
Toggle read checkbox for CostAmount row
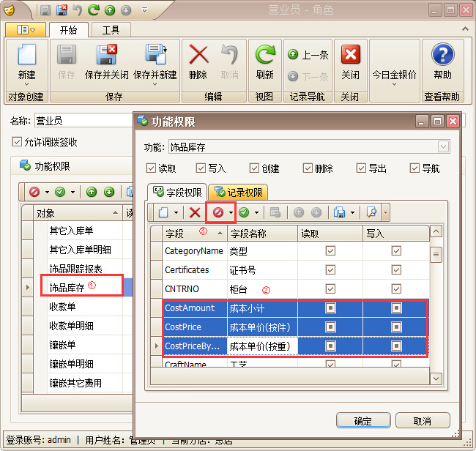[330, 308]
